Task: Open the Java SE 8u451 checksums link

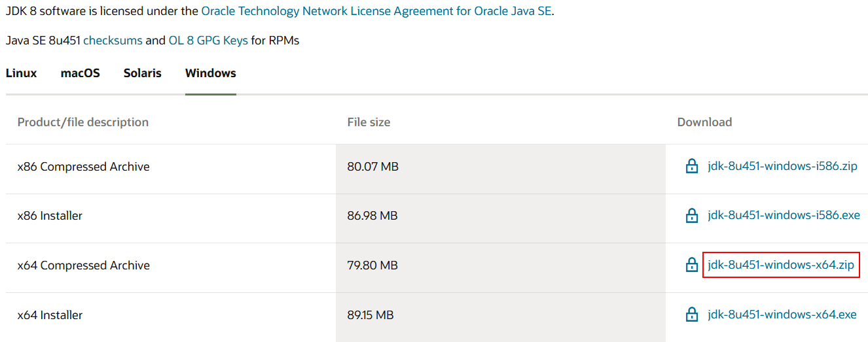Action: [x=113, y=41]
